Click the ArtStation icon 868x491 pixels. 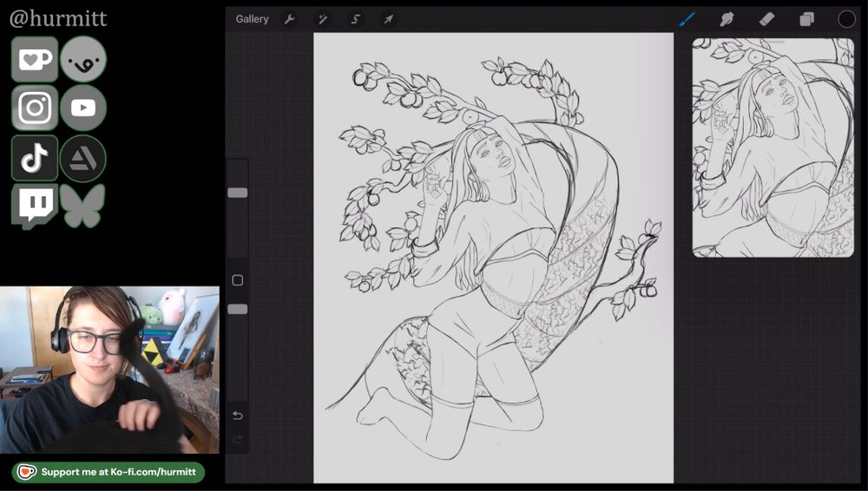coord(83,158)
